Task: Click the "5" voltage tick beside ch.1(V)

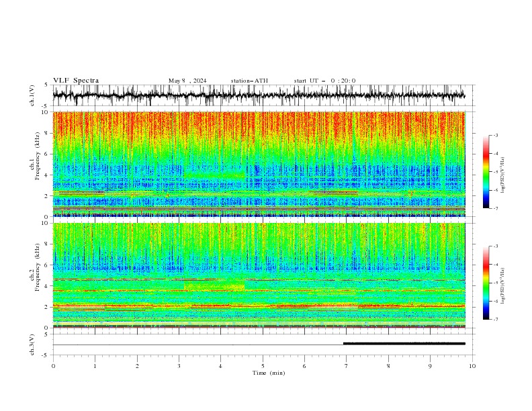Action: coord(47,85)
